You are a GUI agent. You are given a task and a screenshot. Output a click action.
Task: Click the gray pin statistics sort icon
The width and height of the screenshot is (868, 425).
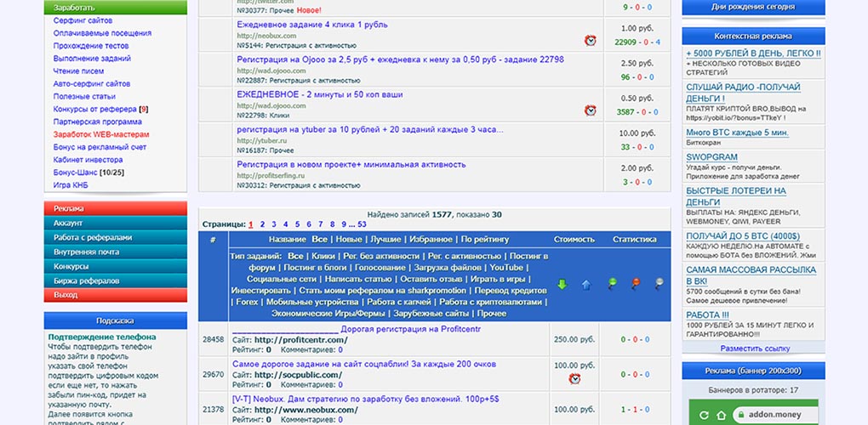click(x=659, y=284)
